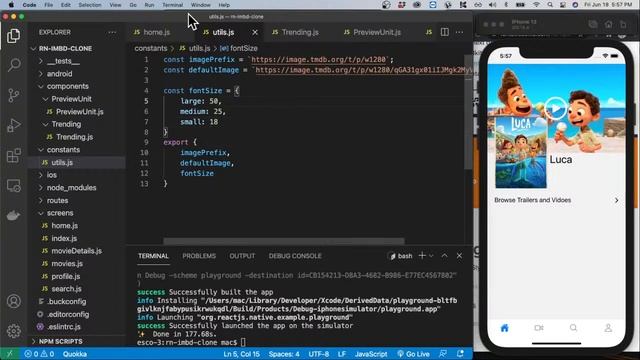Viewport: 640px width, 360px height.
Task: Maximize the terminal panel size
Action: (x=444, y=256)
